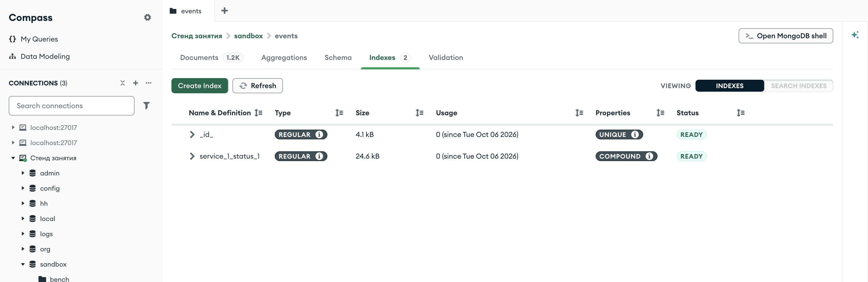Image resolution: width=868 pixels, height=282 pixels.
Task: Show info for COMPOUND property badge
Action: pos(649,156)
